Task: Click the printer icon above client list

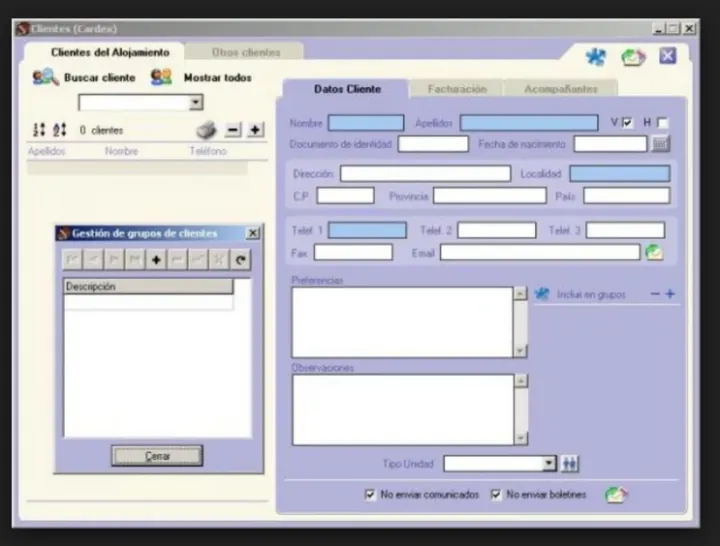Action: [205, 129]
